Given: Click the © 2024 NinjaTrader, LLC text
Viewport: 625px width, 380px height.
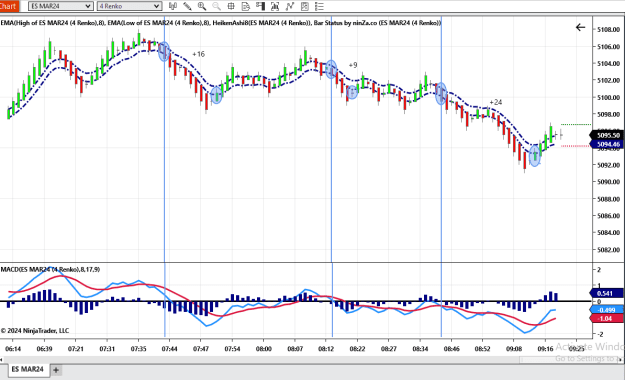Looking at the screenshot, I should tap(35, 331).
